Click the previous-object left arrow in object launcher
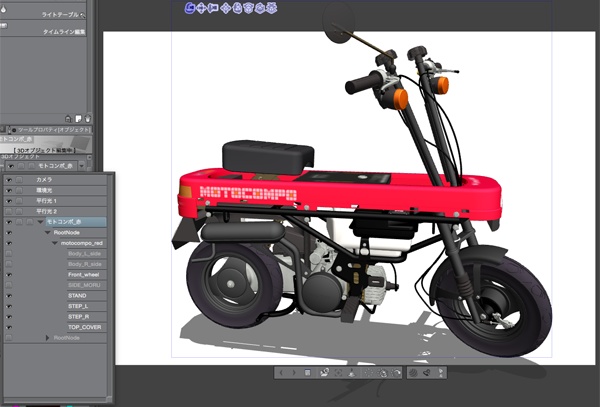Image resolution: width=600 pixels, height=407 pixels. tap(281, 373)
